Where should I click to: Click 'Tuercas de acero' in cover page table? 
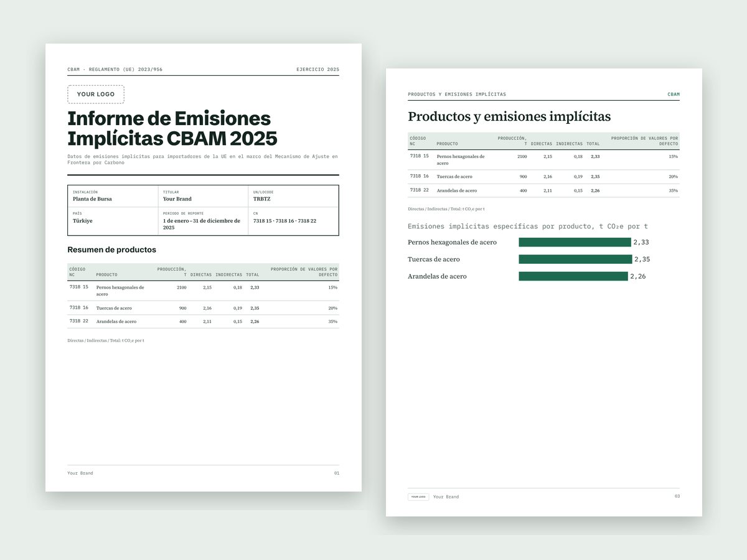point(114,308)
